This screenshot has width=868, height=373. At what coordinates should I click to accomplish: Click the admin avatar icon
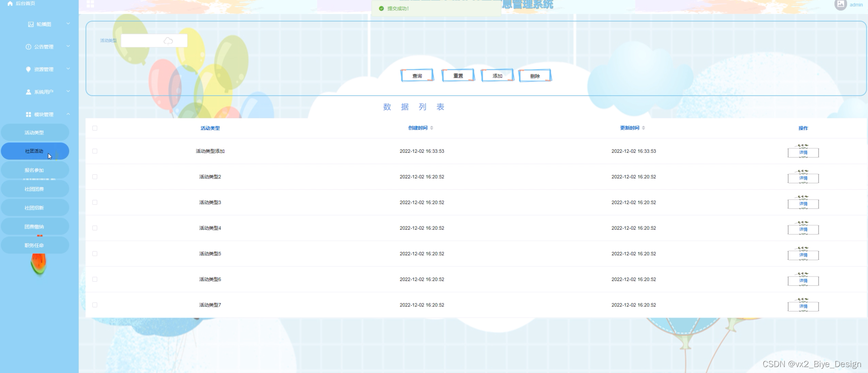840,5
